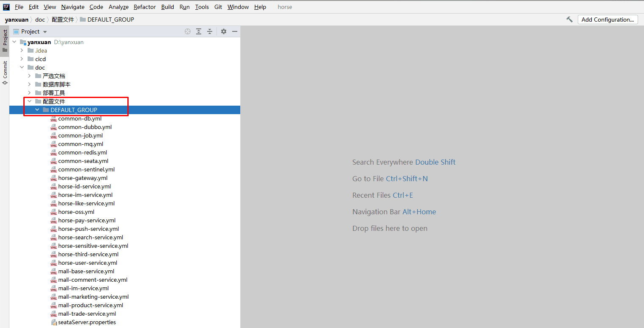Open the Project panel settings gear

[x=224, y=31]
